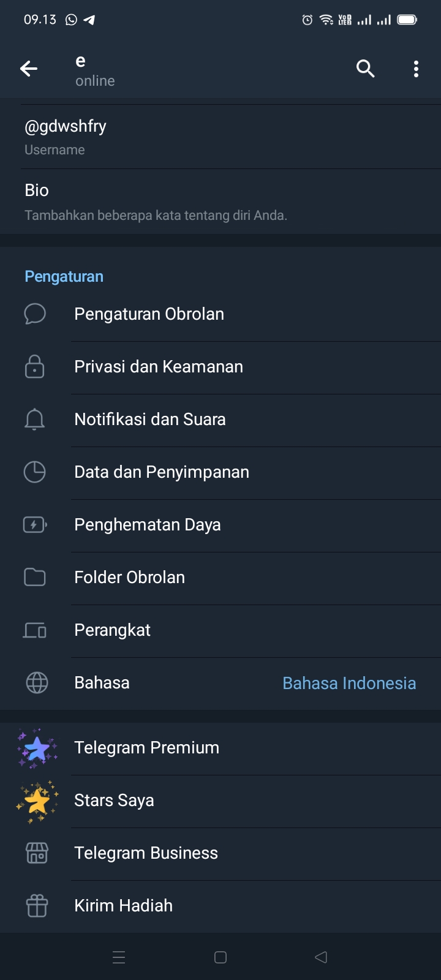Tap the @gdwshfry username row
This screenshot has height=980, width=441.
[221, 137]
